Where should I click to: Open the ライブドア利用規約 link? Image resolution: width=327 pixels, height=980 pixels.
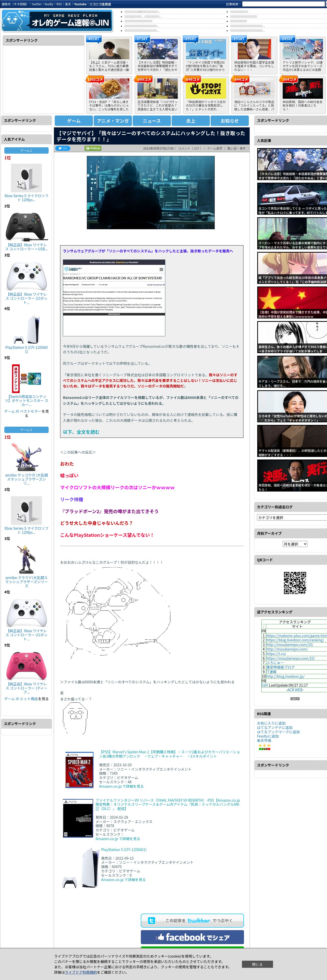point(81,972)
